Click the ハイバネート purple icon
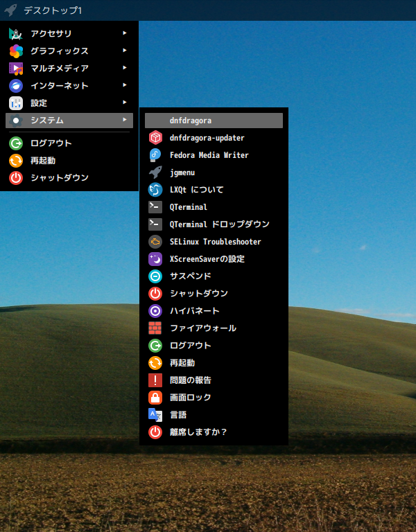 tap(155, 311)
